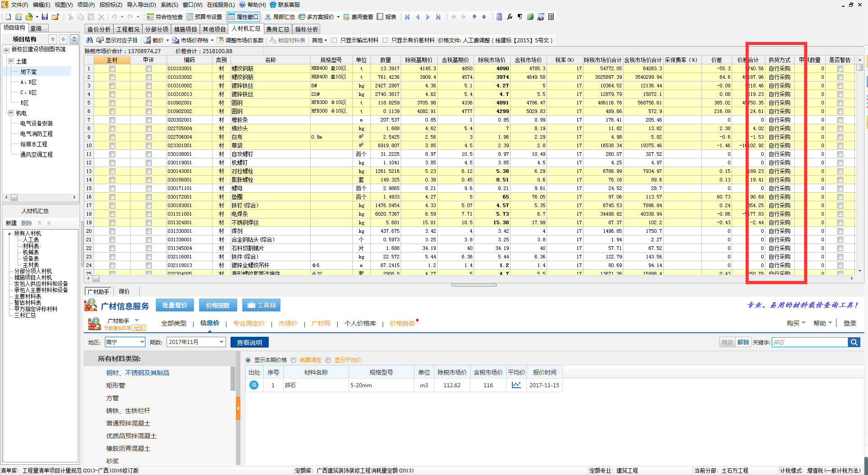Open the 地区 南宁 dropdown
The width and height of the screenshot is (868, 475).
click(x=142, y=342)
